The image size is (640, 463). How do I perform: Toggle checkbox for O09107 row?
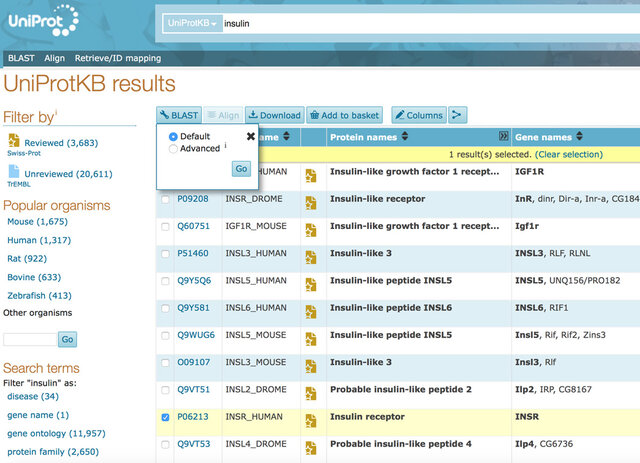[165, 363]
